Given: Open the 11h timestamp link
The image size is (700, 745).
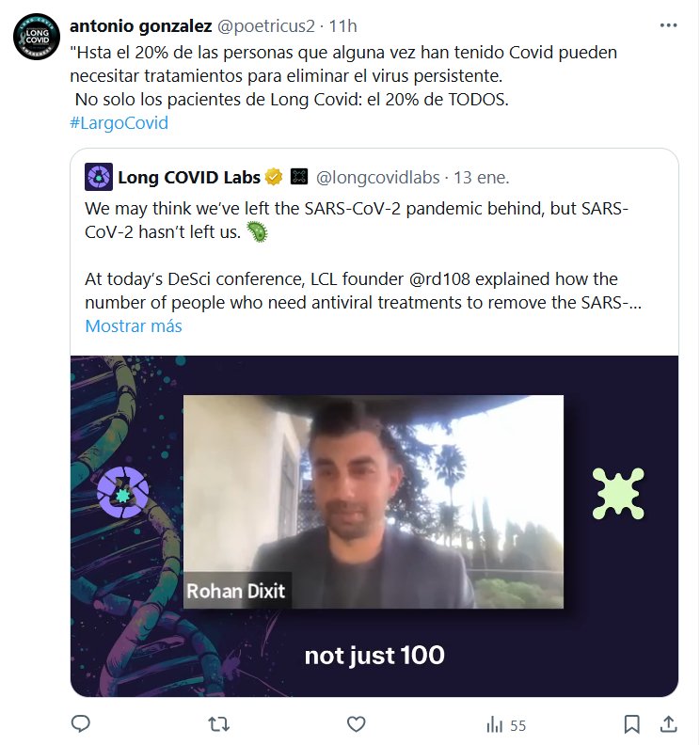Looking at the screenshot, I should pos(335,26).
